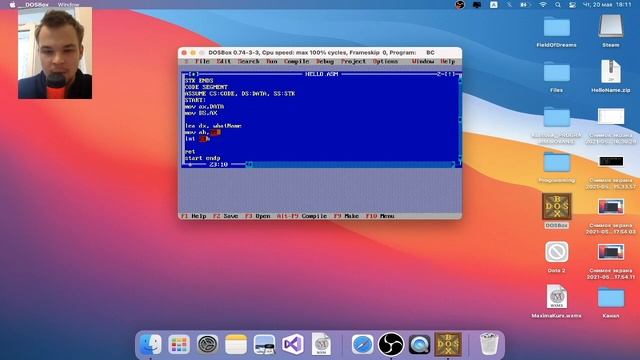Zoom HELLO.ASM editor with arrow box

[450, 74]
